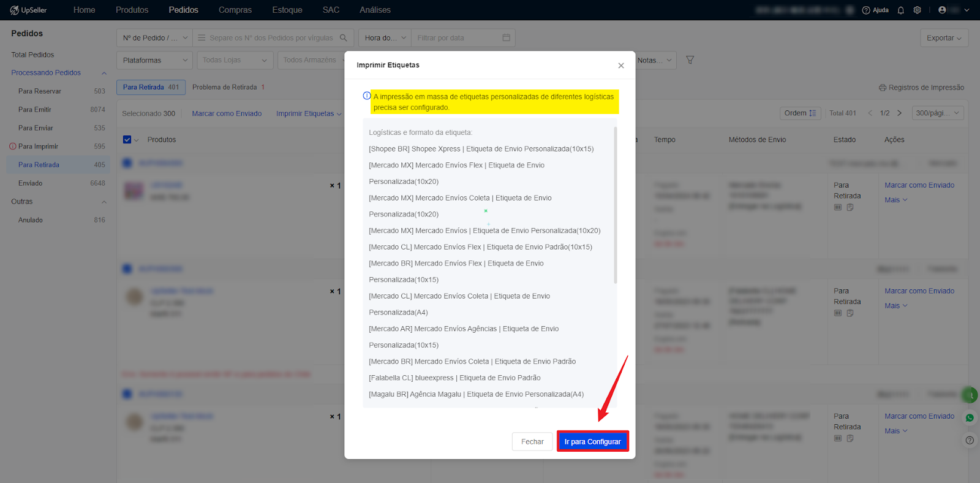Open the Estoque menu
This screenshot has height=483, width=980.
(287, 10)
